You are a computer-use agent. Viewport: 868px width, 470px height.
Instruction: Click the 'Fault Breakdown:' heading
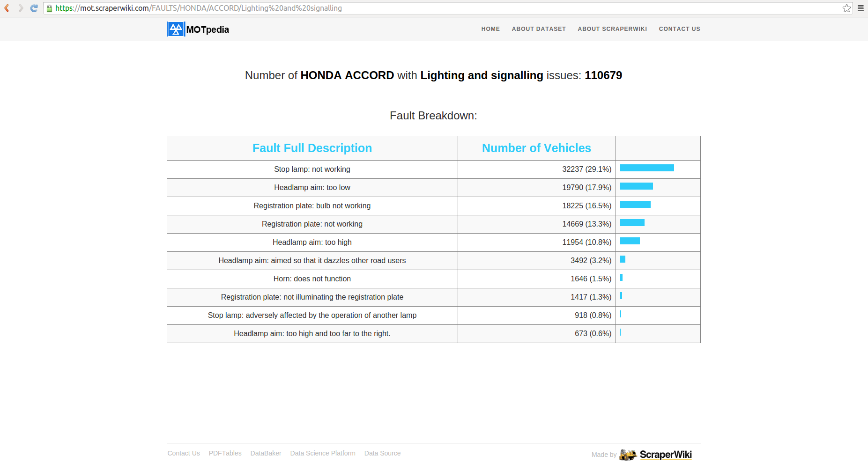433,116
